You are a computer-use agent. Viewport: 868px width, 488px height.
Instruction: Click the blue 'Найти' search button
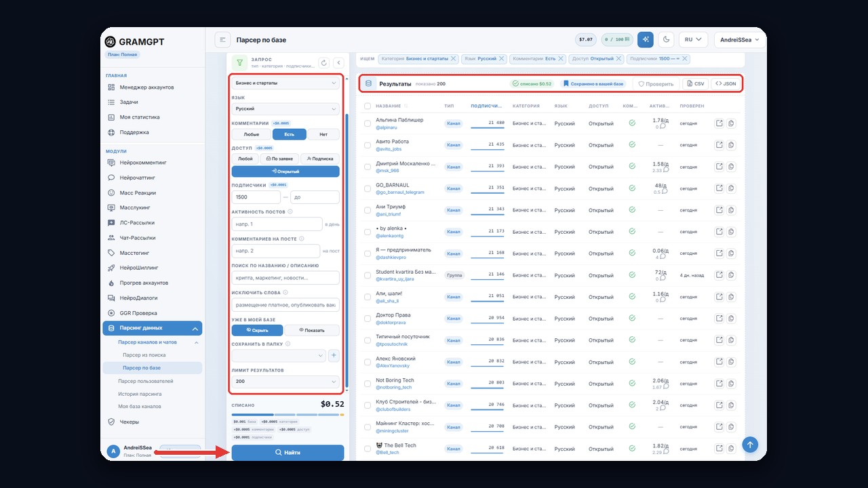coord(288,452)
